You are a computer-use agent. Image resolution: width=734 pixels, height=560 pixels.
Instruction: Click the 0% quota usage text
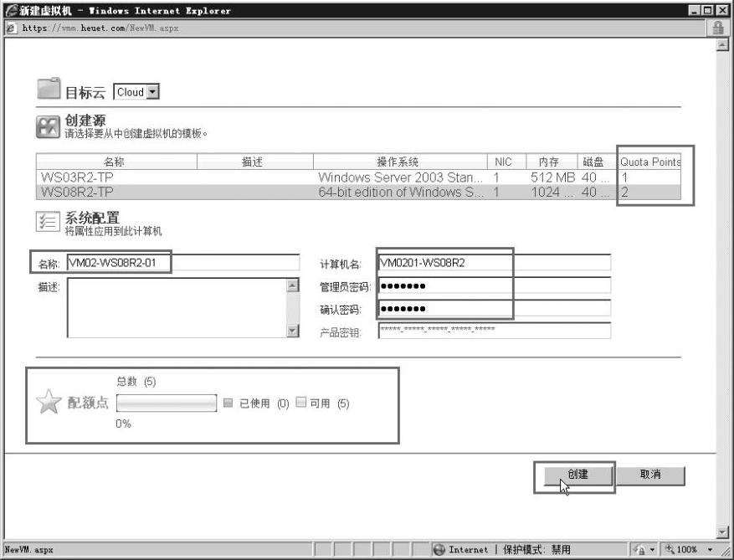point(123,424)
